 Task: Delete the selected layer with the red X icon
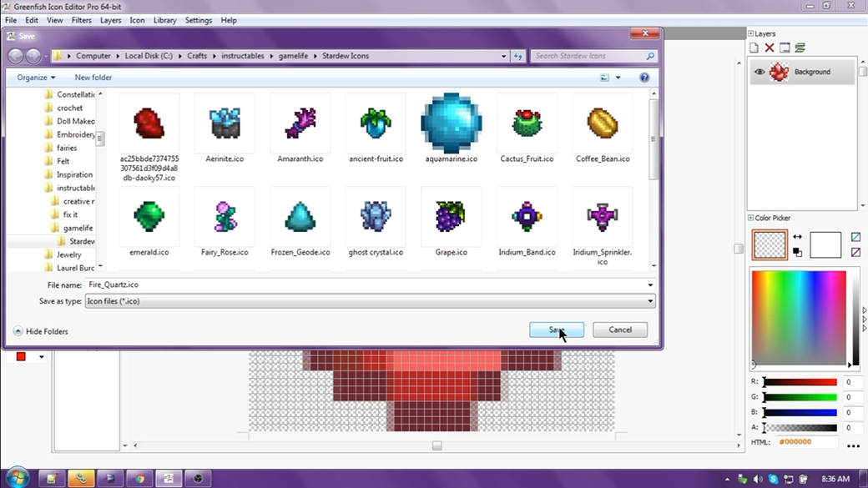770,48
